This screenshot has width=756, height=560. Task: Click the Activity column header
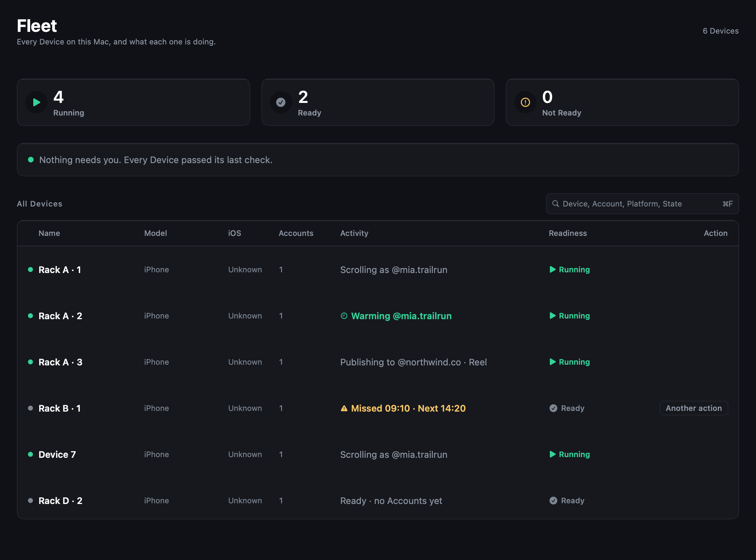354,233
